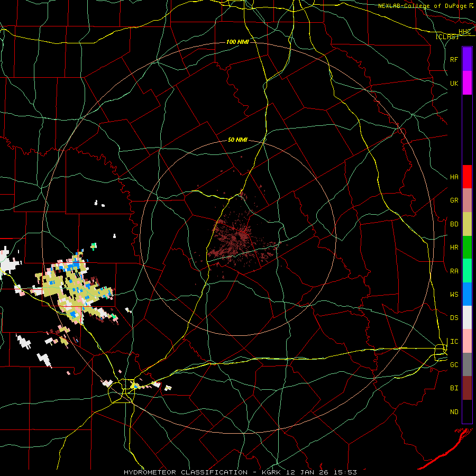Click the 'GR' legend label text
476x476 pixels.
click(454, 200)
